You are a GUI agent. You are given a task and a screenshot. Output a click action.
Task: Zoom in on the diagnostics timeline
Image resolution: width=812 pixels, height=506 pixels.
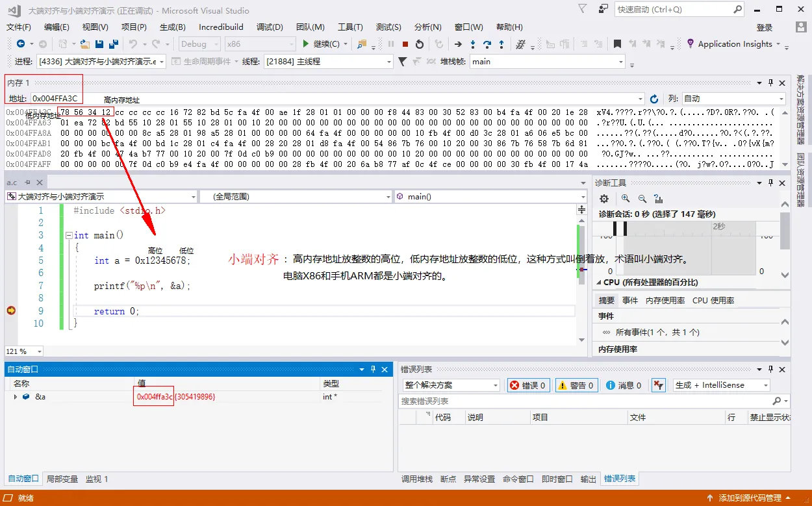pos(625,199)
